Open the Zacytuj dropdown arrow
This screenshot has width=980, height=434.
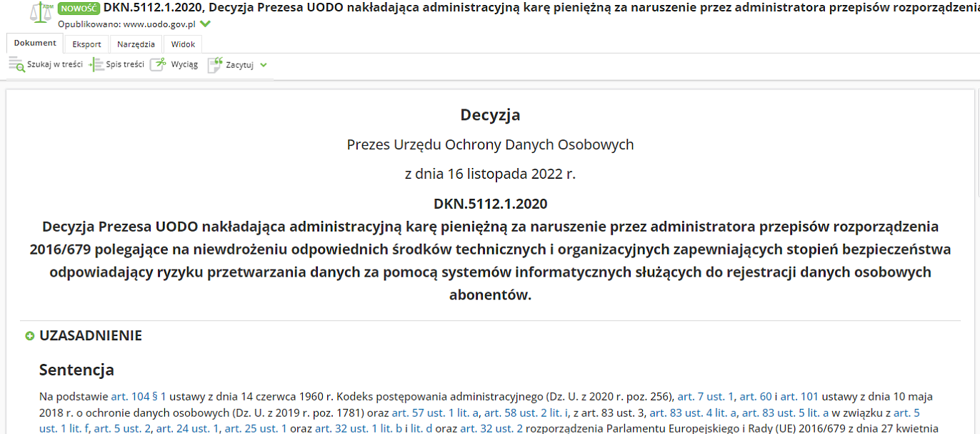point(264,65)
